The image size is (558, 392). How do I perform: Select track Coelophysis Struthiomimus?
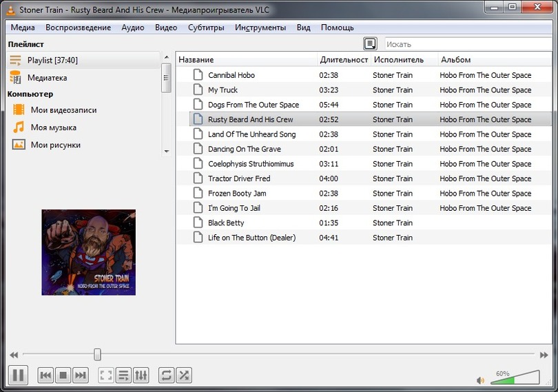tap(251, 164)
